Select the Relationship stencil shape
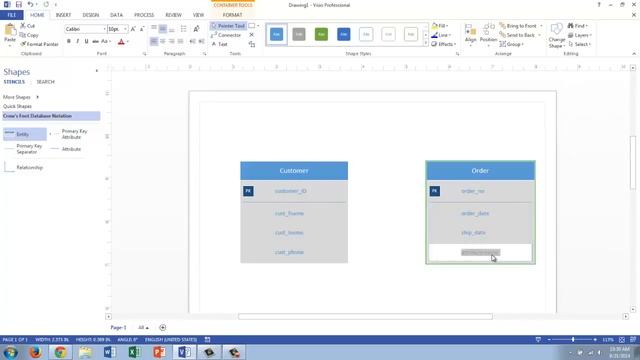This screenshot has width=640, height=360. pyautogui.click(x=24, y=167)
